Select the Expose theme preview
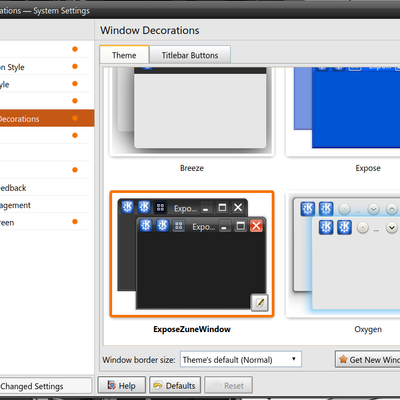 (343, 111)
